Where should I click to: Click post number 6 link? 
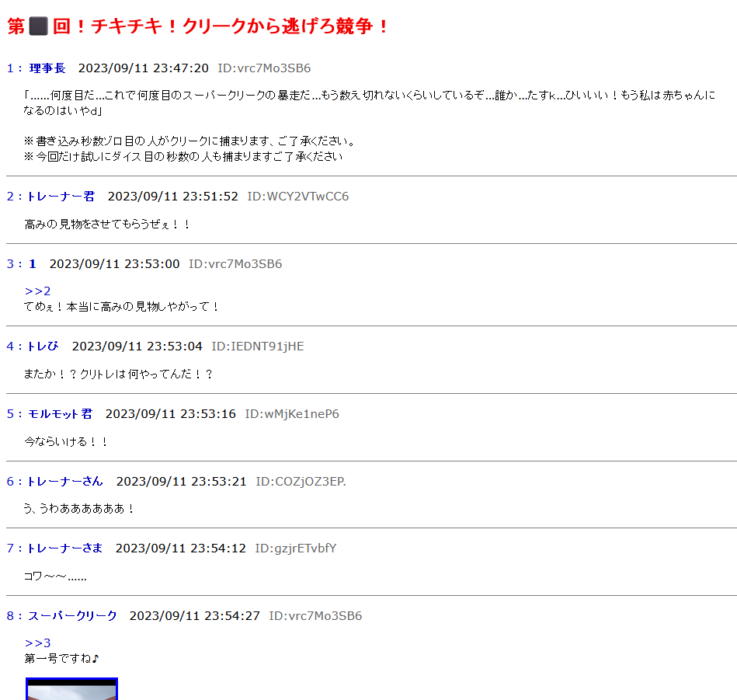(11, 481)
